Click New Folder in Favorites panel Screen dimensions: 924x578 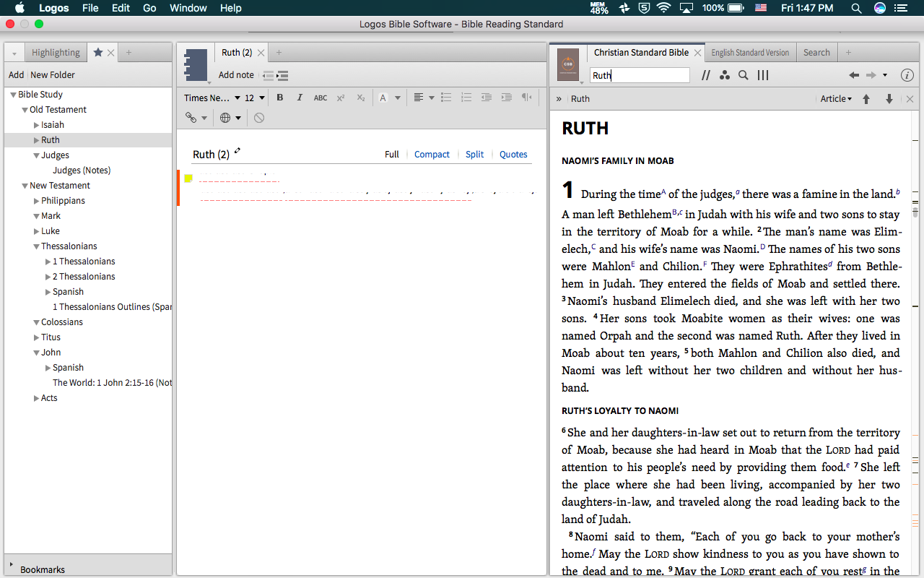(x=53, y=75)
